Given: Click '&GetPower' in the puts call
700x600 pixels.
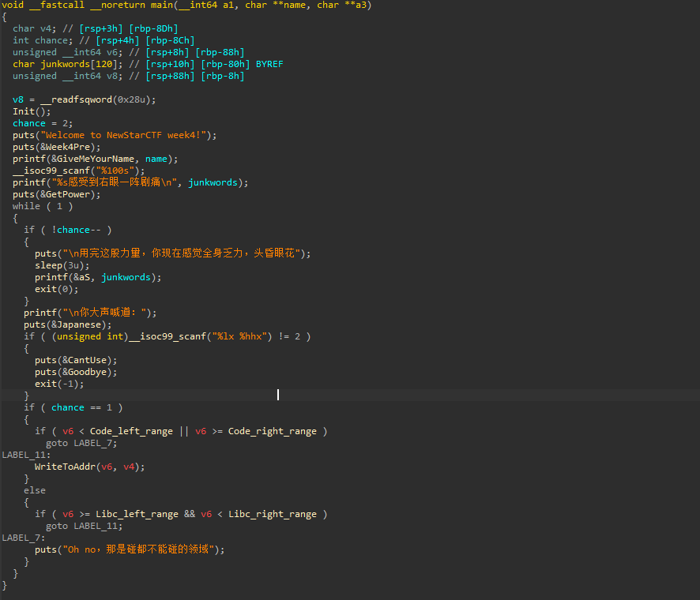Looking at the screenshot, I should coord(65,194).
